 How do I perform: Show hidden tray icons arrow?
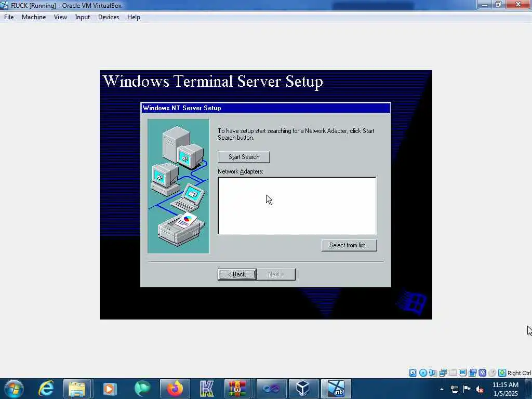pos(442,389)
